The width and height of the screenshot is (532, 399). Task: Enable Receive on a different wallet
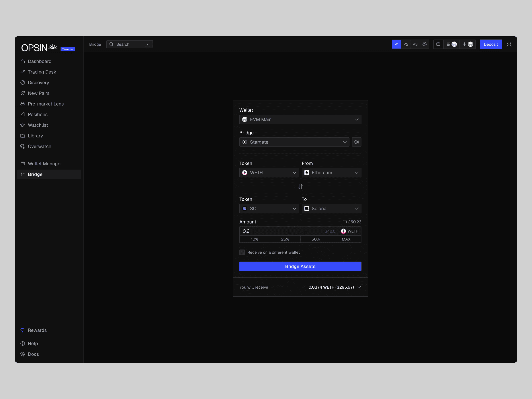pyautogui.click(x=242, y=252)
